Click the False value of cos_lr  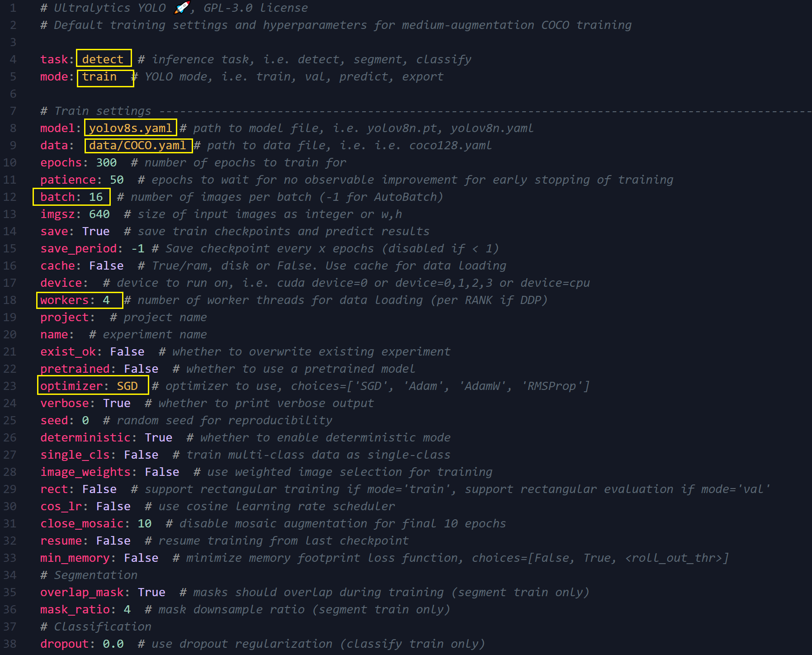[x=113, y=506]
